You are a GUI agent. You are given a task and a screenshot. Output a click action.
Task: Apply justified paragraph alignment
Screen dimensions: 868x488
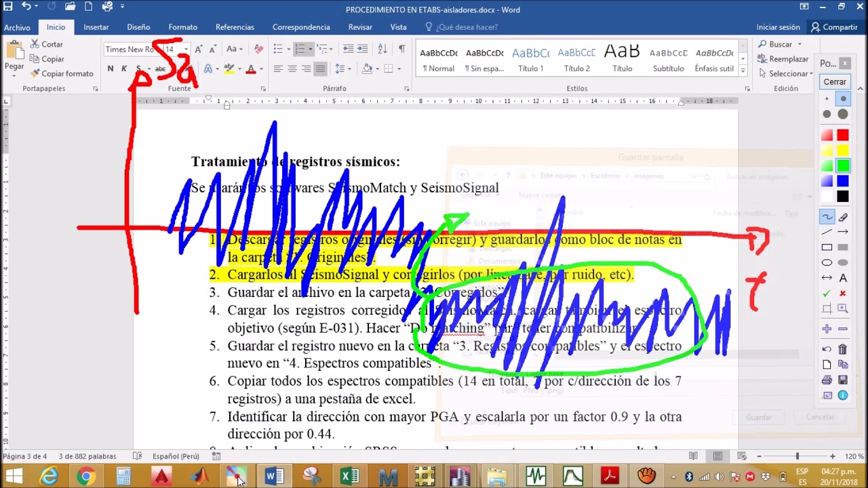point(320,68)
